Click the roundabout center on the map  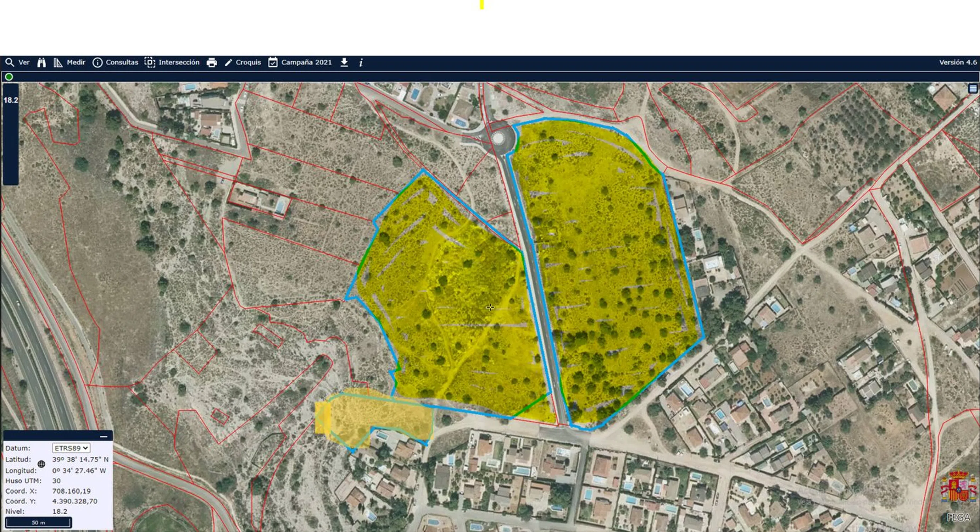coord(498,138)
